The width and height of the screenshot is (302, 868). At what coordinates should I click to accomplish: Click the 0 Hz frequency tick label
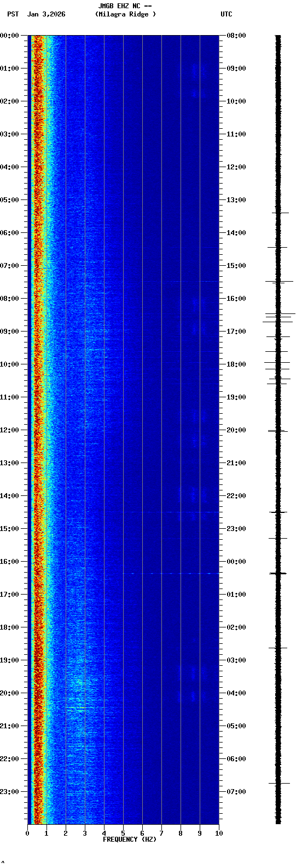pos(27,833)
